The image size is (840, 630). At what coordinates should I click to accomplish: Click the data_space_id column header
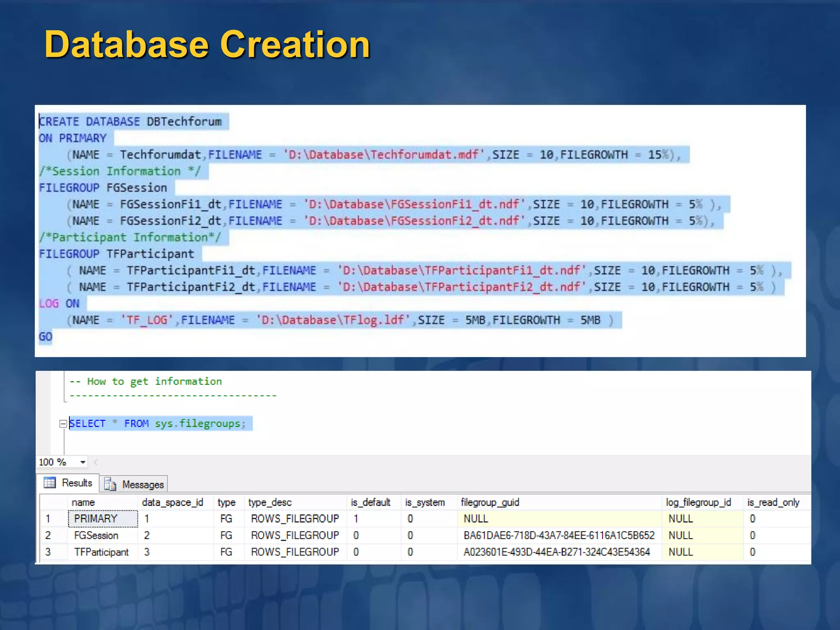pyautogui.click(x=176, y=502)
